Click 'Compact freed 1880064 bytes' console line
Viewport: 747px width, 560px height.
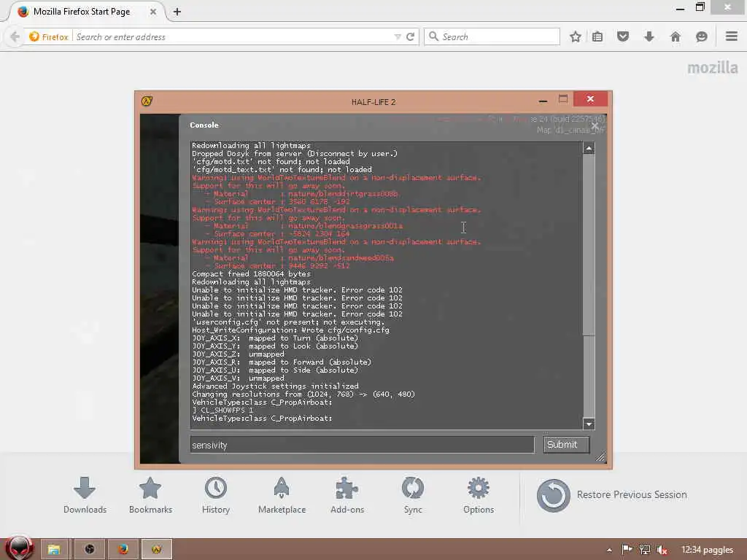coord(251,274)
